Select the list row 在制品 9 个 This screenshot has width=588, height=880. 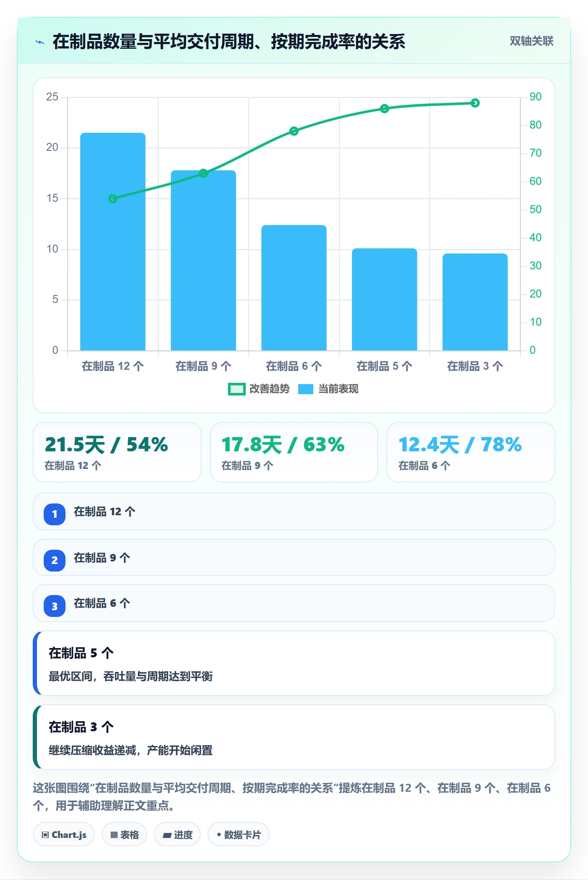coord(294,558)
